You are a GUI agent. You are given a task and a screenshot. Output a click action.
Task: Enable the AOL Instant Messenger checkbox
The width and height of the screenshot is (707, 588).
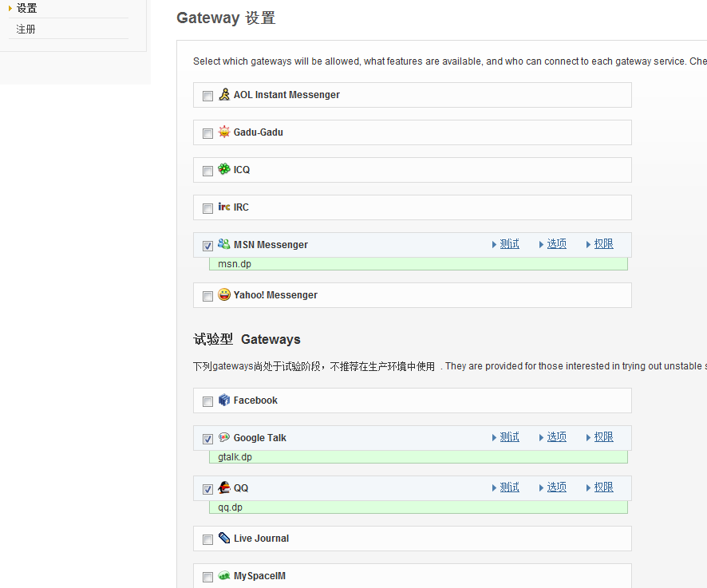coord(207,96)
